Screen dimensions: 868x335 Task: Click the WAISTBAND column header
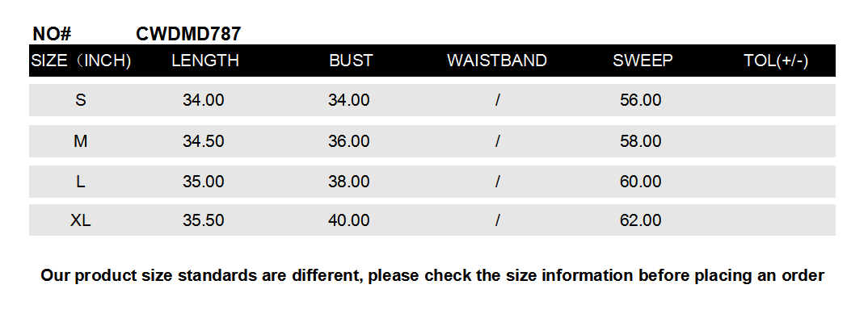tap(497, 61)
